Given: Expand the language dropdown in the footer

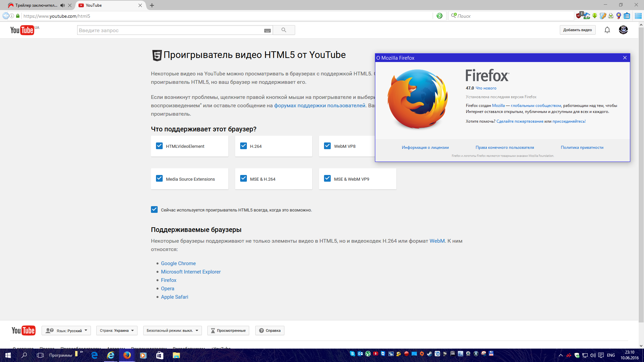Looking at the screenshot, I should point(66,330).
